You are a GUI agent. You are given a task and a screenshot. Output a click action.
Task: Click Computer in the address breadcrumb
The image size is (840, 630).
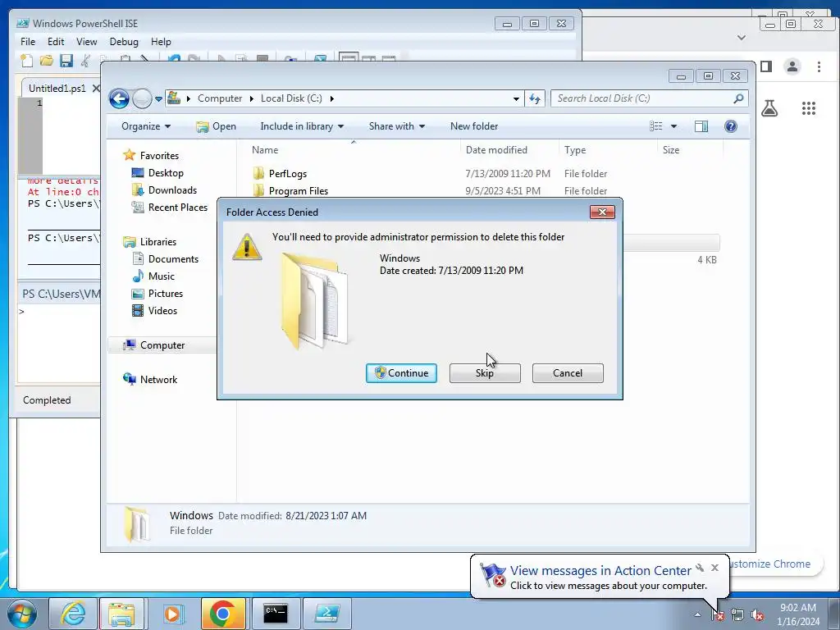(x=220, y=98)
